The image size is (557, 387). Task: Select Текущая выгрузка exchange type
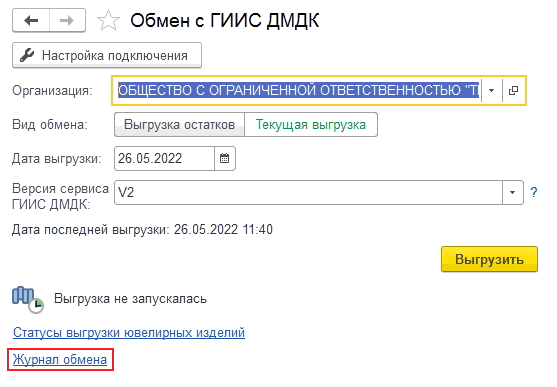[x=311, y=125]
